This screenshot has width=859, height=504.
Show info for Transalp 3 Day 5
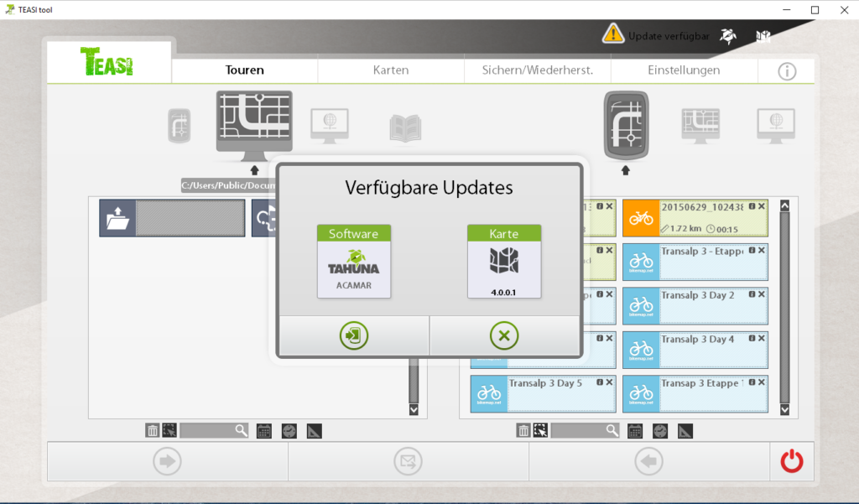(600, 382)
